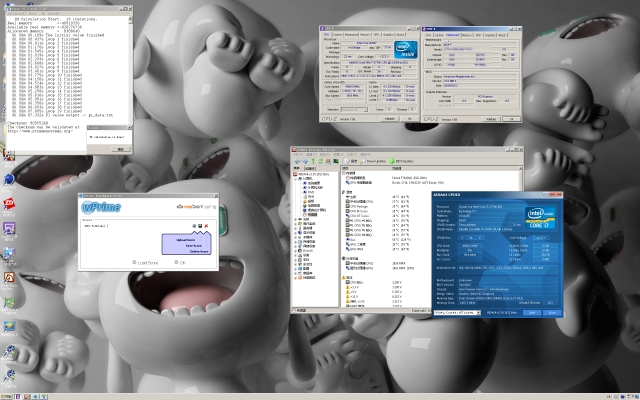Select the AIDA64 root node in the tree
The width and height of the screenshot is (640, 400).
[313, 174]
